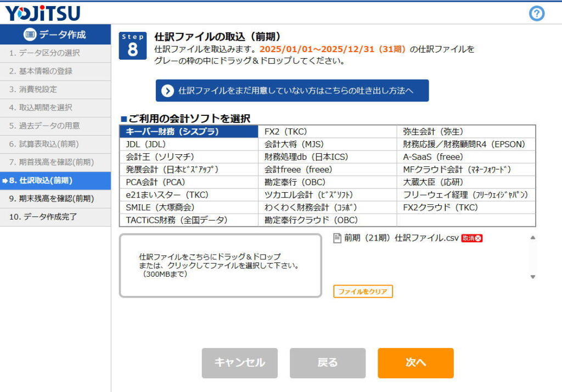
Task: Click the CSV file document icon
Action: [338, 238]
